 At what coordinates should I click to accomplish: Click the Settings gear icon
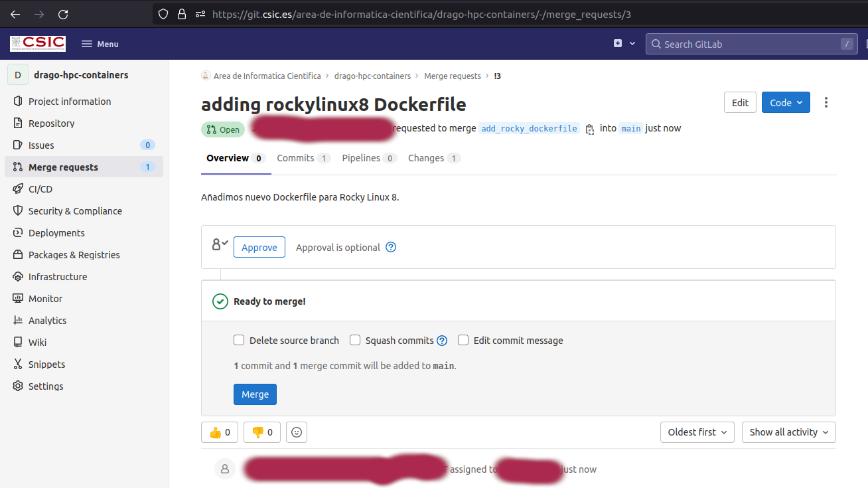[x=18, y=386]
